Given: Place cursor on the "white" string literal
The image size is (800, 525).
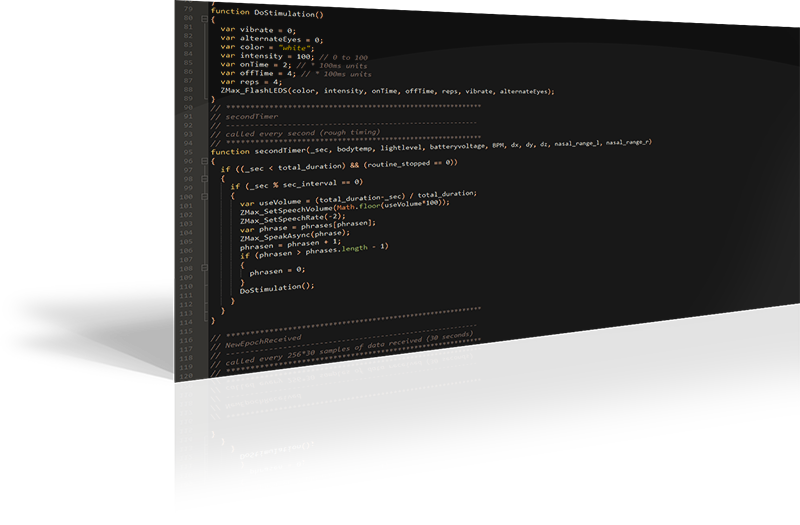Looking at the screenshot, I should [297, 46].
